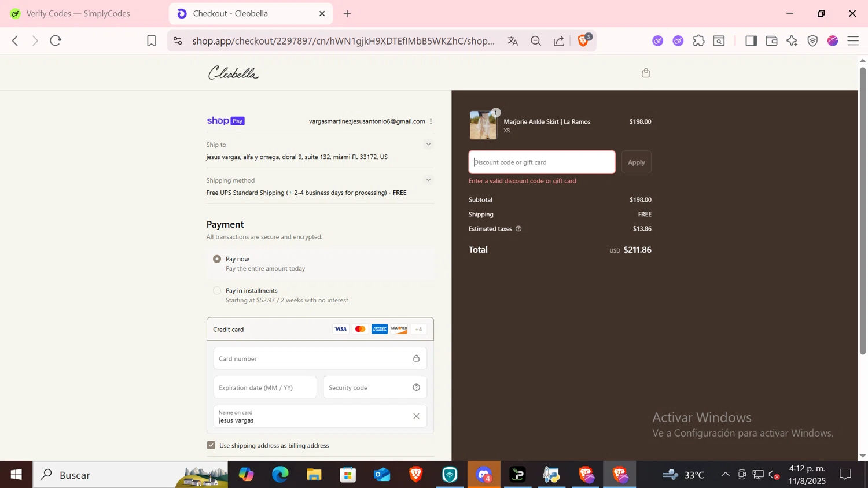Select Pay in installments option
868x488 pixels.
coord(217,291)
